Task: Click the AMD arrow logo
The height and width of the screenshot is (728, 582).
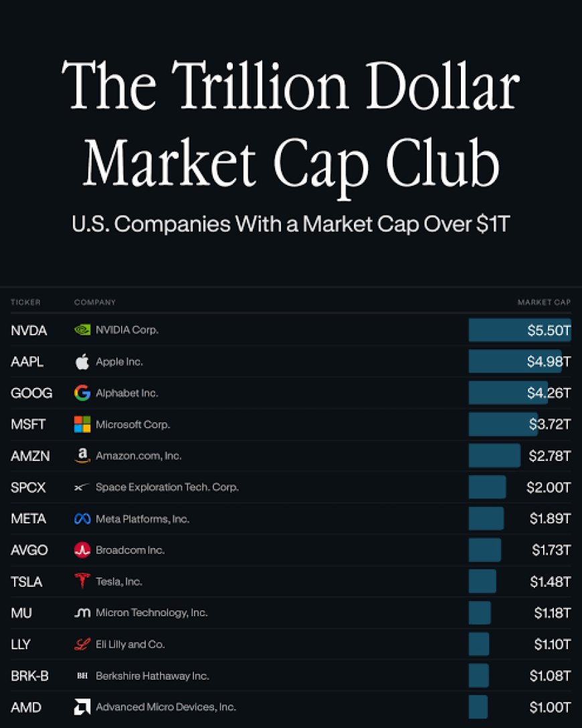Action: tap(82, 707)
